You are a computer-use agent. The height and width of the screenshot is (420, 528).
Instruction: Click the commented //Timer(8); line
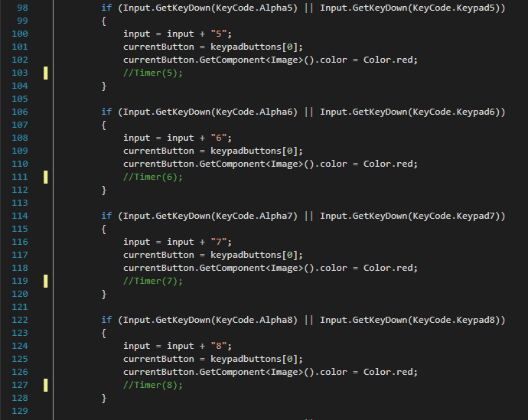[153, 385]
